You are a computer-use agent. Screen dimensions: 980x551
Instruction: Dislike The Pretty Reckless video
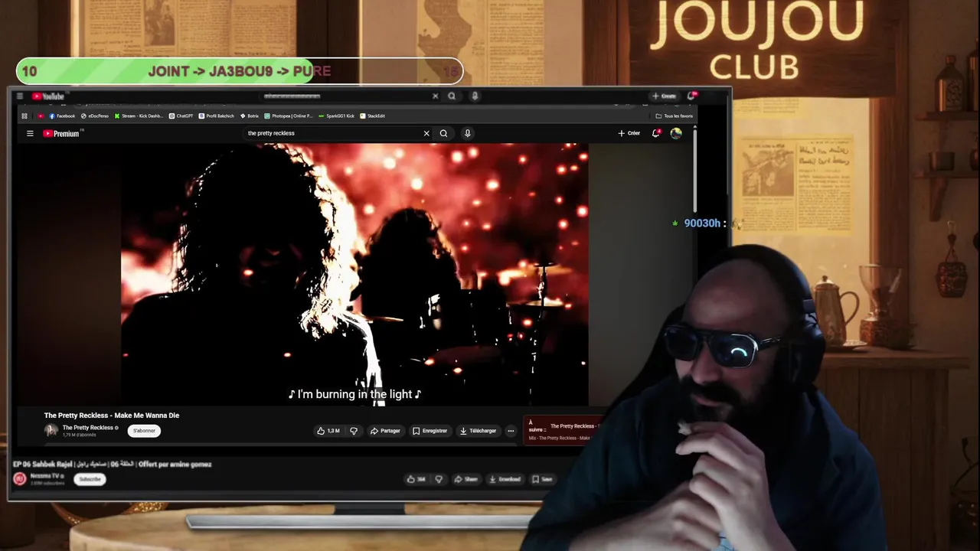point(354,431)
